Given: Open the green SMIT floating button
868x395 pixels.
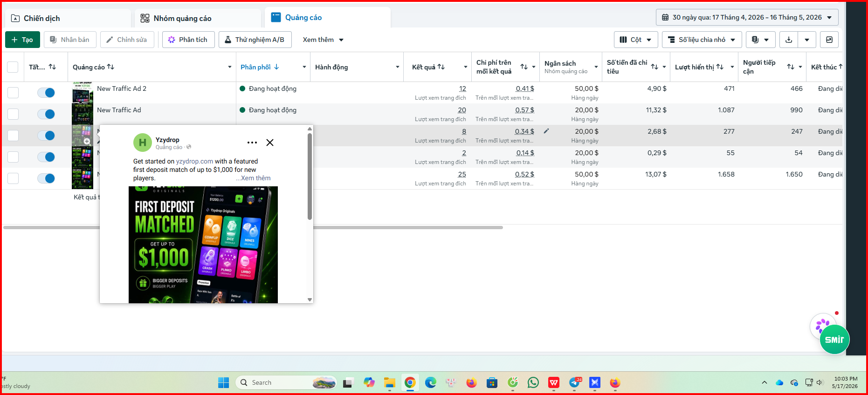Looking at the screenshot, I should (x=834, y=340).
